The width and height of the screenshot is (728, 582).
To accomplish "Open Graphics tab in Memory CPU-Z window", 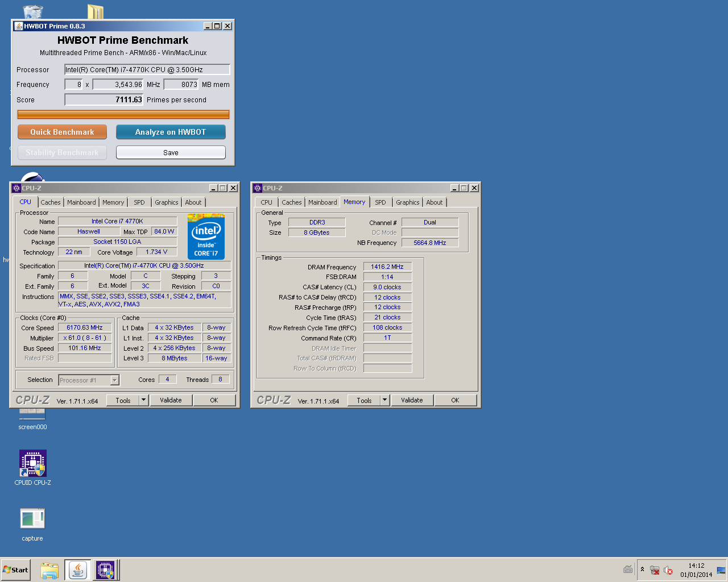I will (408, 202).
